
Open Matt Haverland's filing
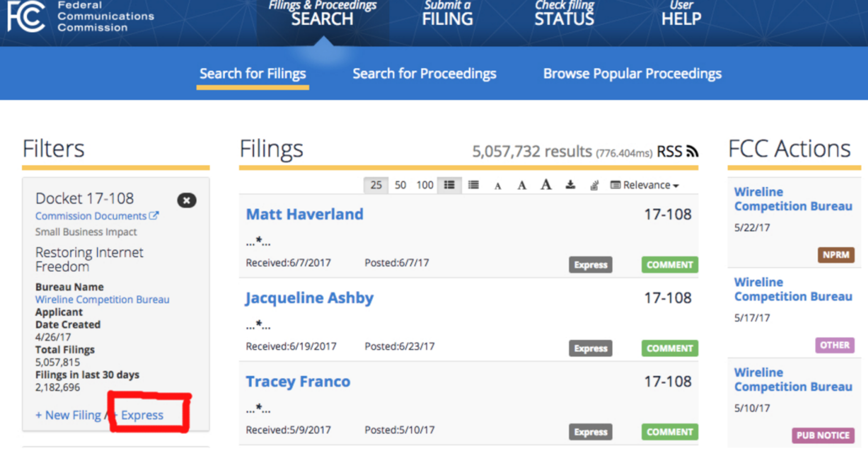pos(305,214)
